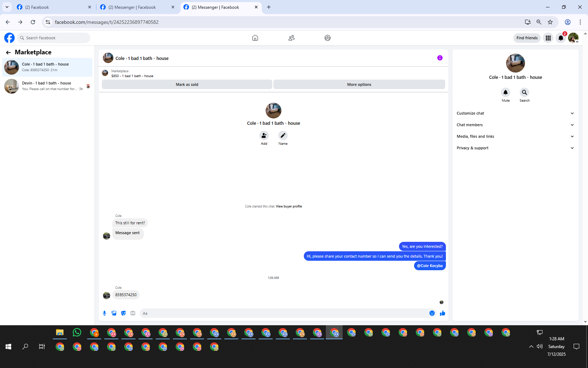Open the Facebook menu grid icon
588x368 pixels.
pyautogui.click(x=548, y=38)
